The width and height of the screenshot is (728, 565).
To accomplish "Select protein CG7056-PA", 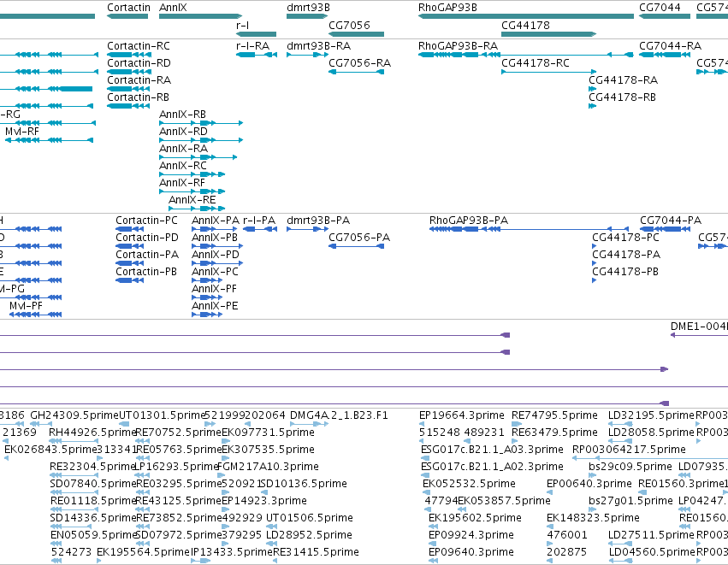I will coord(359,238).
